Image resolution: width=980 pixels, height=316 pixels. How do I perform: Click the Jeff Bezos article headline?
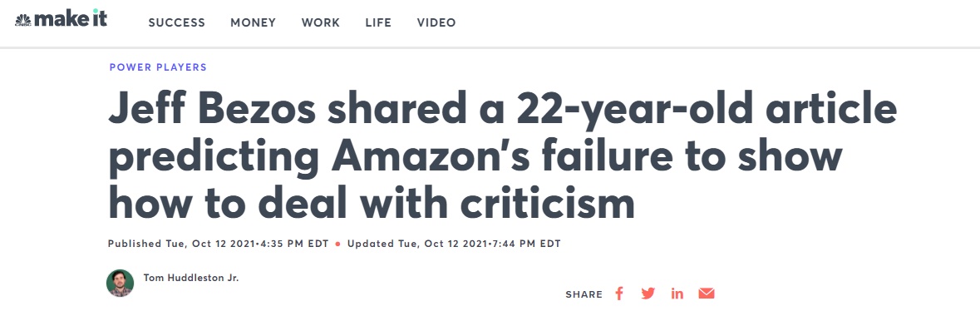(x=503, y=156)
